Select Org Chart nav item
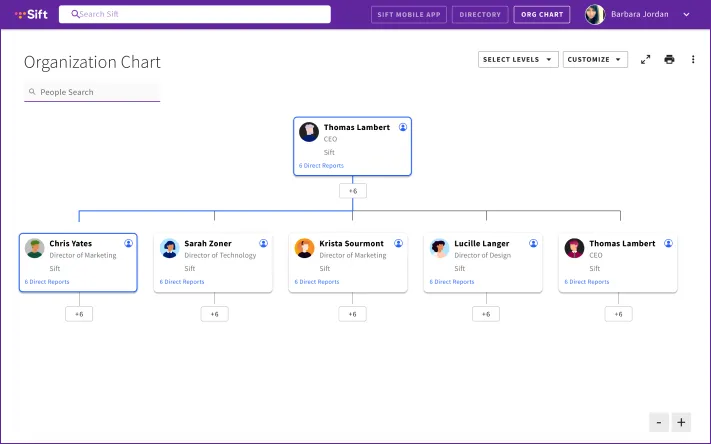The height and width of the screenshot is (444, 711). pyautogui.click(x=542, y=15)
